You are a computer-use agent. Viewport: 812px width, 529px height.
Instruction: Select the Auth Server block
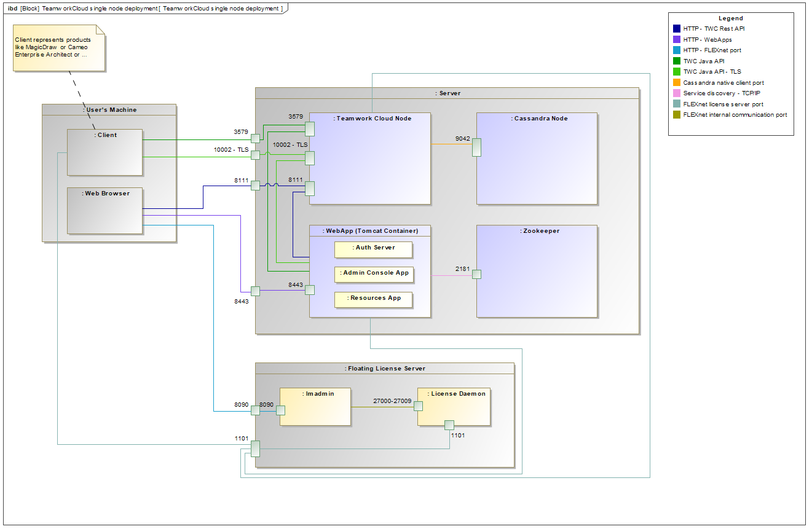(x=373, y=249)
